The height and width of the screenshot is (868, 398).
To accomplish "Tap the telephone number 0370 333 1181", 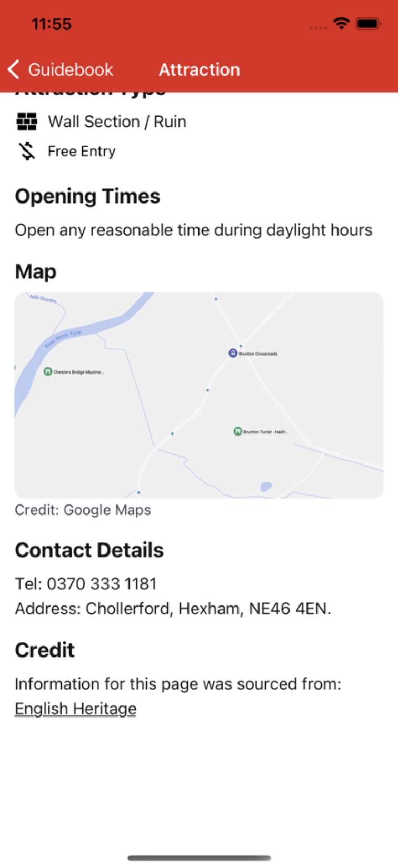I will (x=102, y=583).
